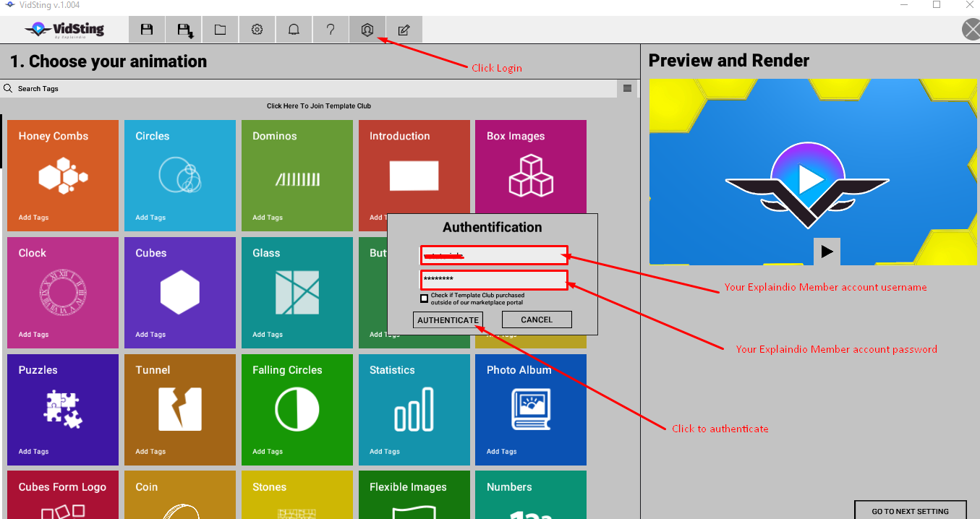The width and height of the screenshot is (980, 519).
Task: Select the Statistics animation tile
Action: (x=414, y=410)
